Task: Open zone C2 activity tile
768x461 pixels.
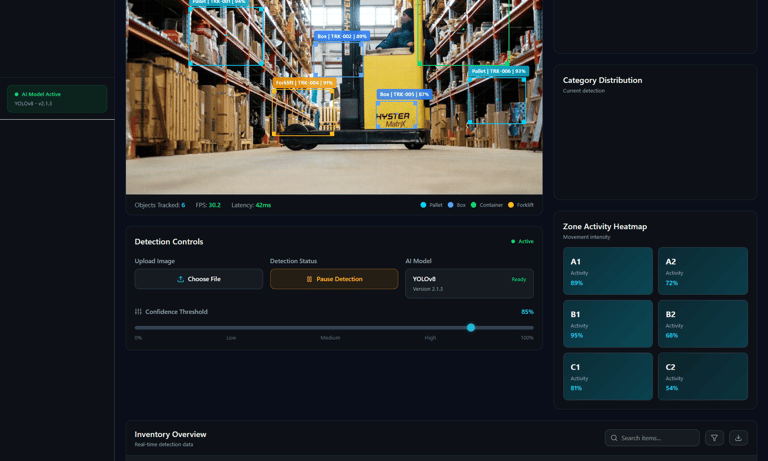Action: point(703,376)
